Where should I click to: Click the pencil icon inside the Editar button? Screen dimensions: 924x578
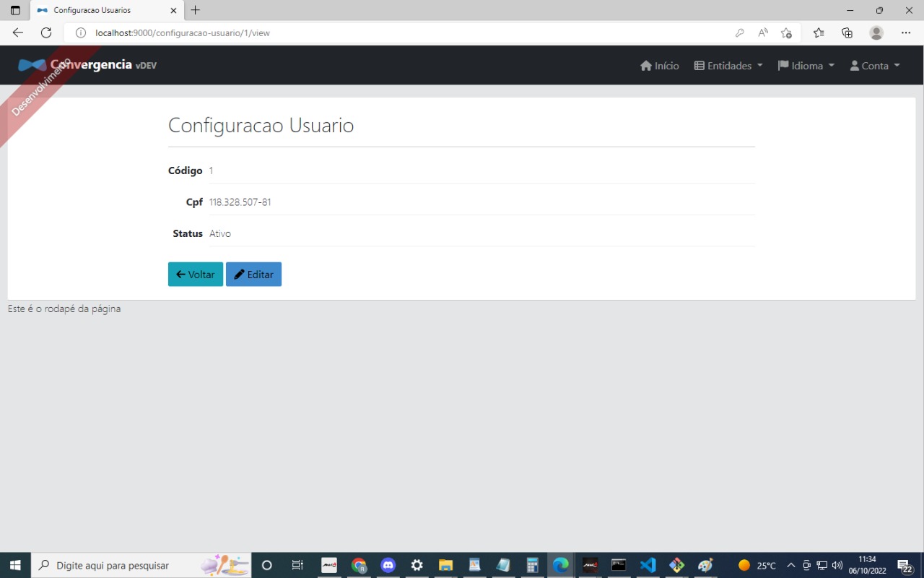240,274
